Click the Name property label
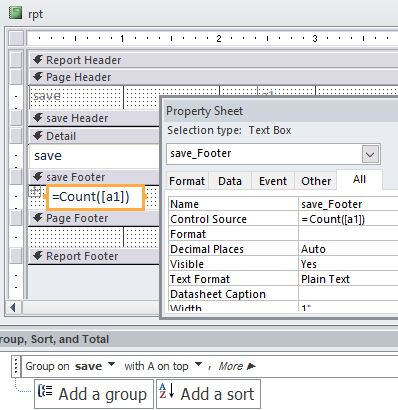This screenshot has height=410, width=398. pos(184,204)
